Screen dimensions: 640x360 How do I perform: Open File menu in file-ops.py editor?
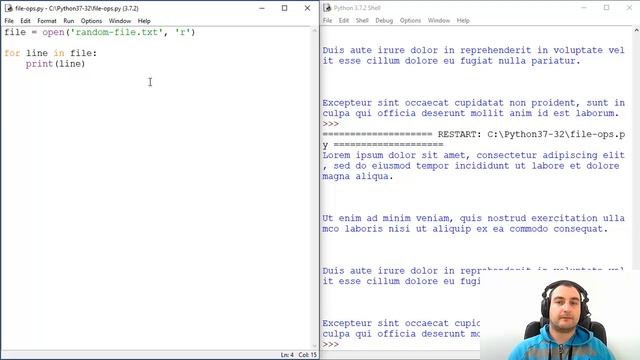click(x=9, y=21)
